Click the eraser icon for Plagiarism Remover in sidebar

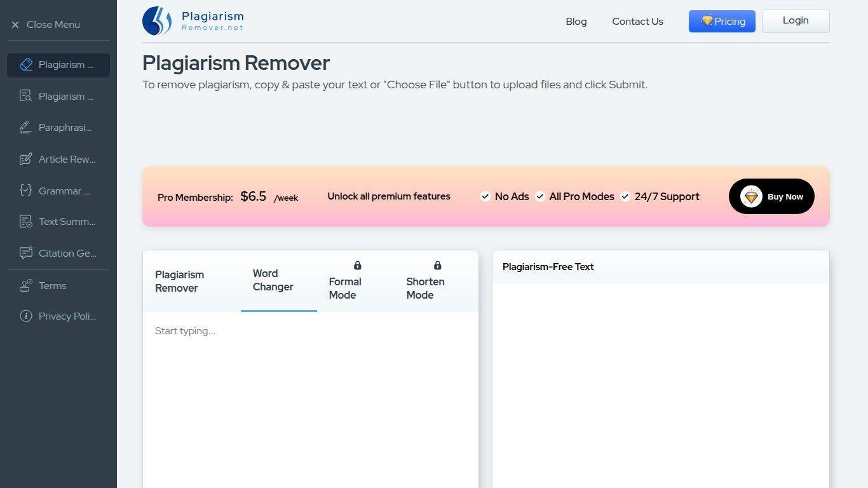[x=26, y=65]
